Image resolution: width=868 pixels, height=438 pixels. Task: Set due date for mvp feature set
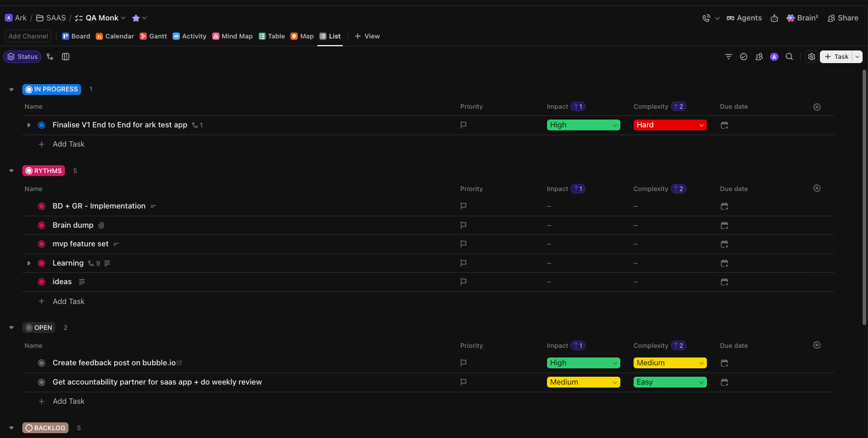(724, 244)
